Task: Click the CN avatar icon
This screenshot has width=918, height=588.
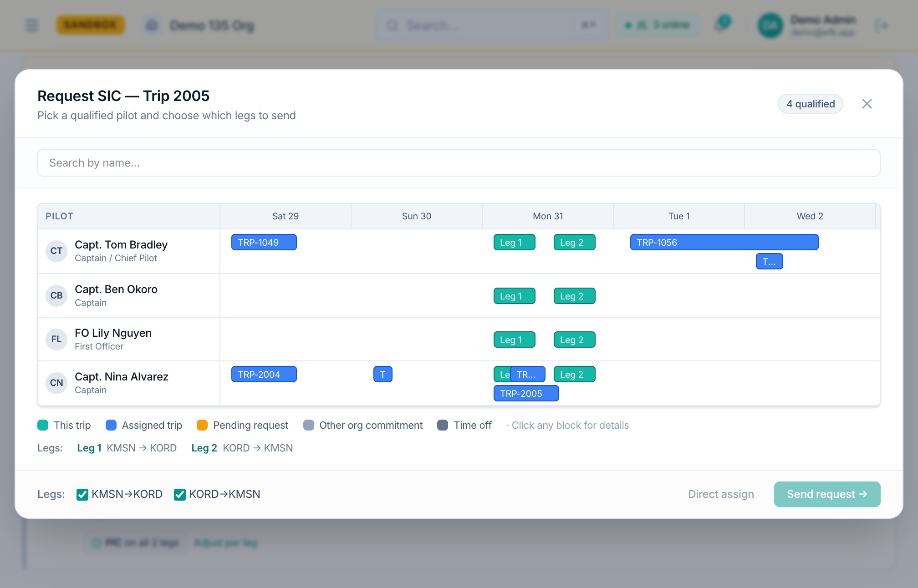Action: click(56, 383)
